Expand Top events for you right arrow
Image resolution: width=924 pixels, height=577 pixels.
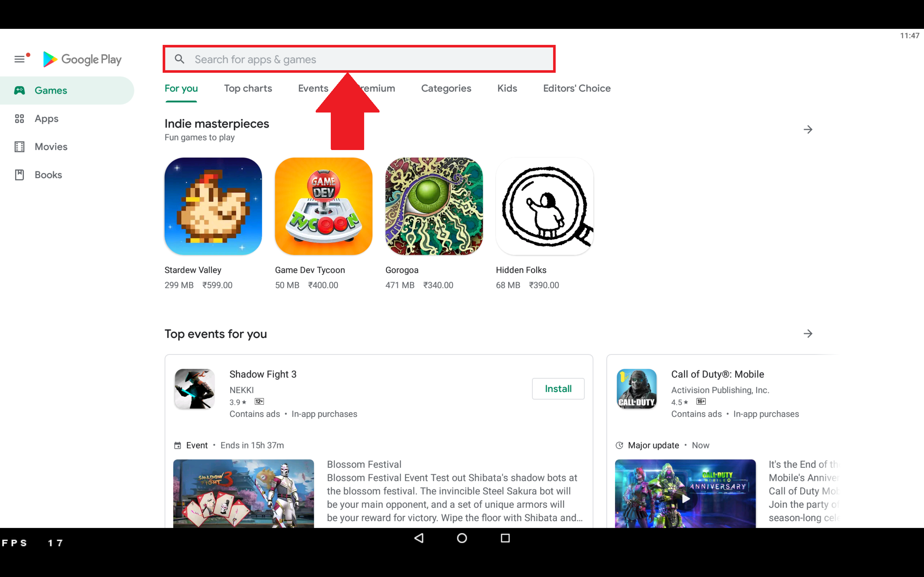coord(808,333)
